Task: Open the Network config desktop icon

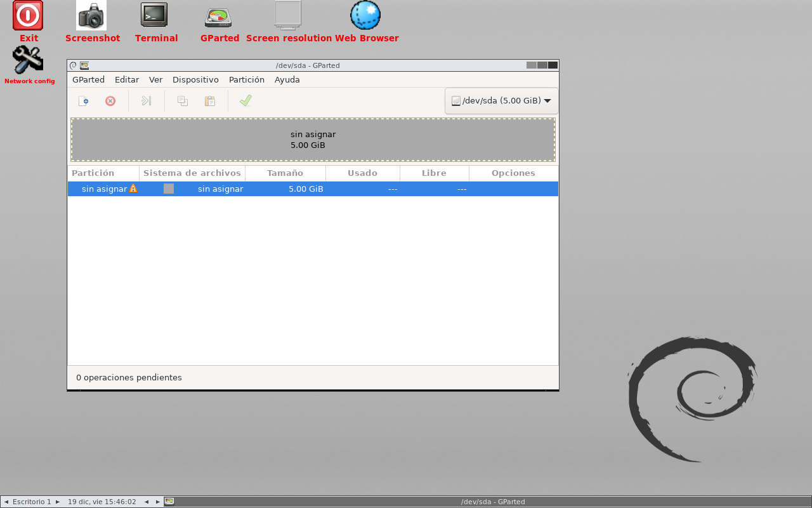Action: [x=28, y=60]
